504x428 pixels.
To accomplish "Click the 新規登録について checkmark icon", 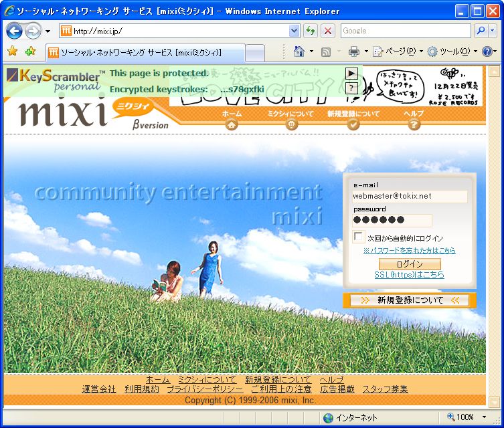I will (x=353, y=124).
